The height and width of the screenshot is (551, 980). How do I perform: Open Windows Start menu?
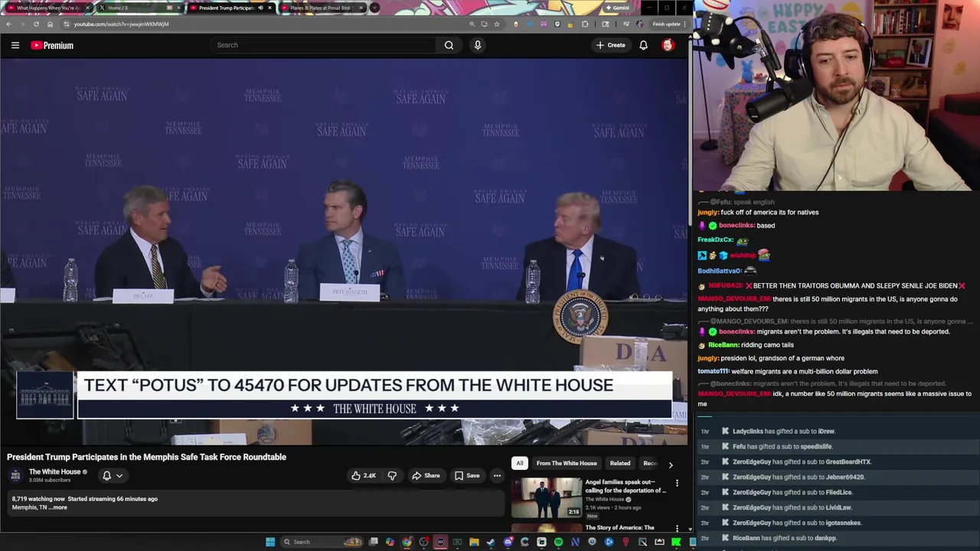(269, 542)
